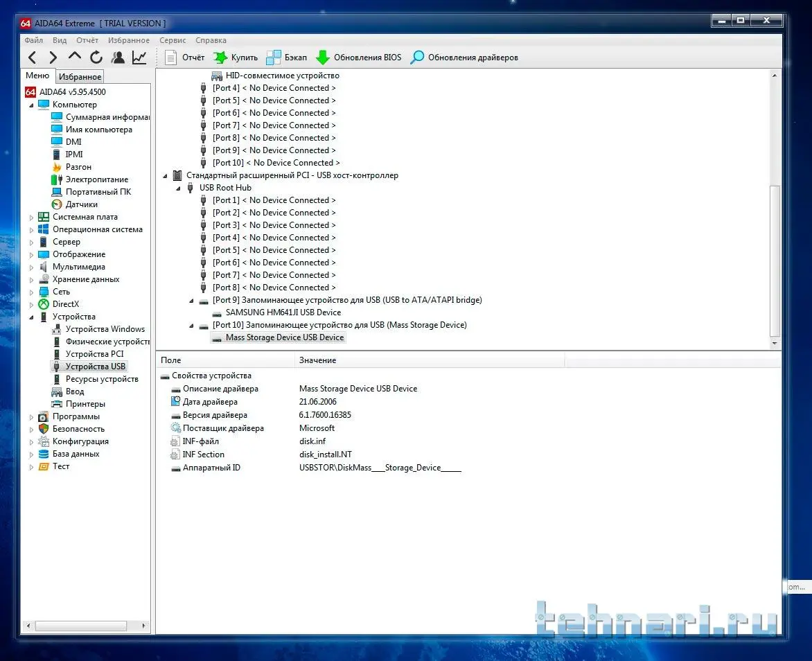Click Обновления BIOS green arrow button
812x661 pixels.
358,58
